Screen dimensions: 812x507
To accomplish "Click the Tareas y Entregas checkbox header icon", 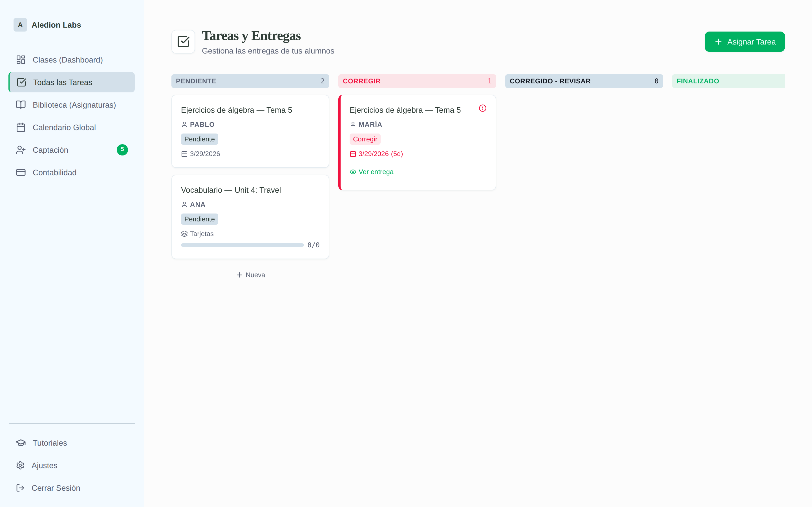I will tap(183, 42).
